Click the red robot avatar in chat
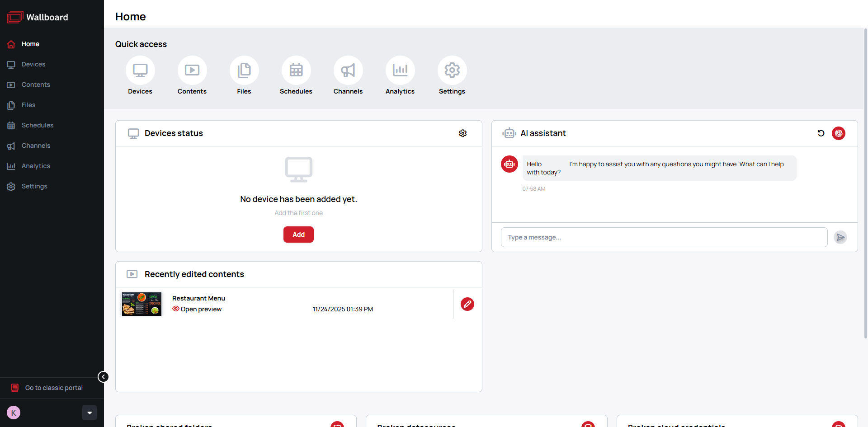868x427 pixels. click(509, 164)
